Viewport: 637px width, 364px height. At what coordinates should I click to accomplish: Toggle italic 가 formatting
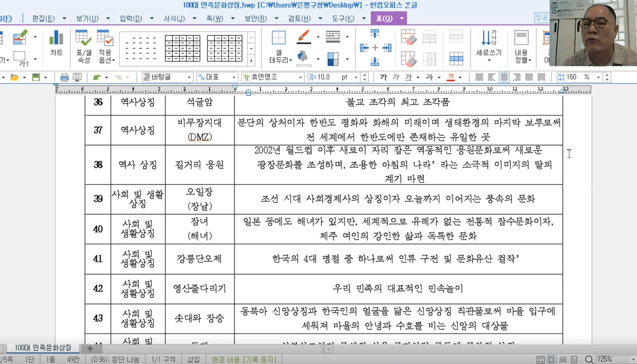point(396,77)
